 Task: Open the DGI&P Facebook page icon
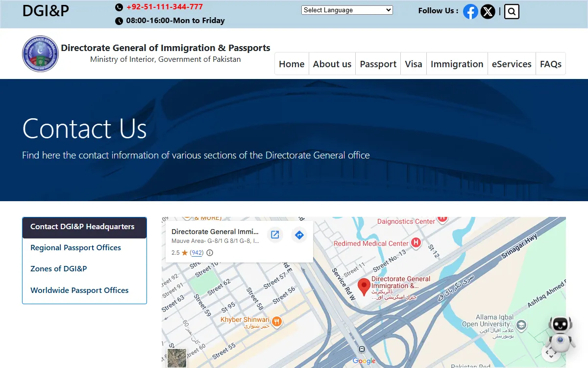click(x=470, y=11)
